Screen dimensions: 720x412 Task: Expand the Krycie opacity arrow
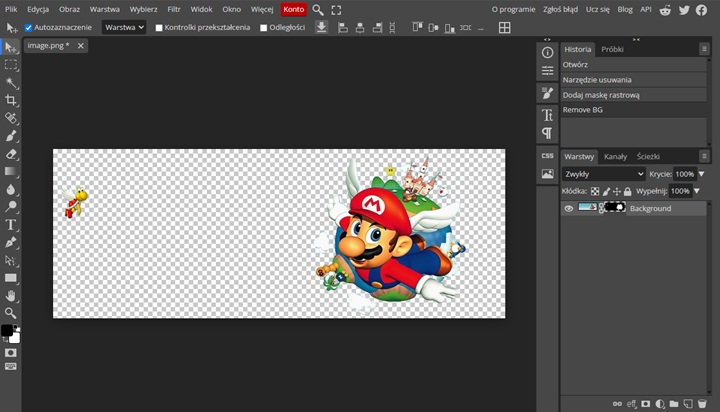tap(701, 174)
